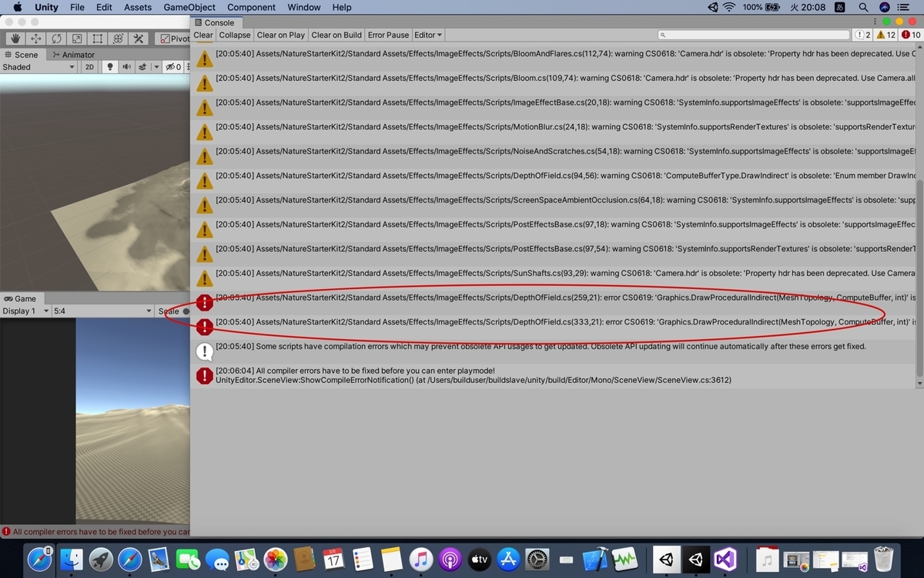924x578 pixels.
Task: Open the custom editor tools icon
Action: [139, 39]
